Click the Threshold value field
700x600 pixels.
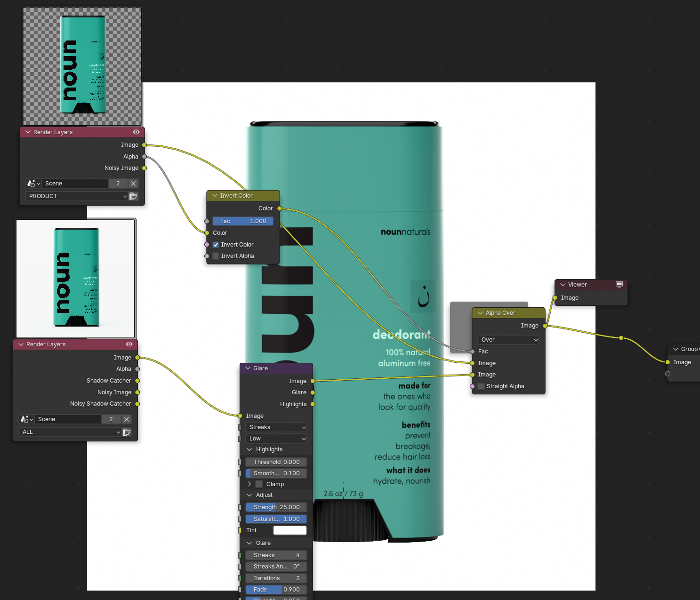pos(276,462)
